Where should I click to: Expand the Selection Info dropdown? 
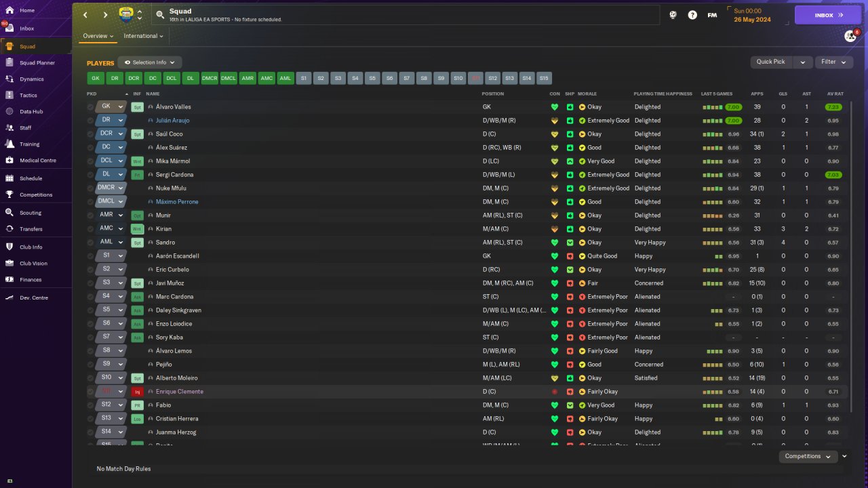coord(150,62)
